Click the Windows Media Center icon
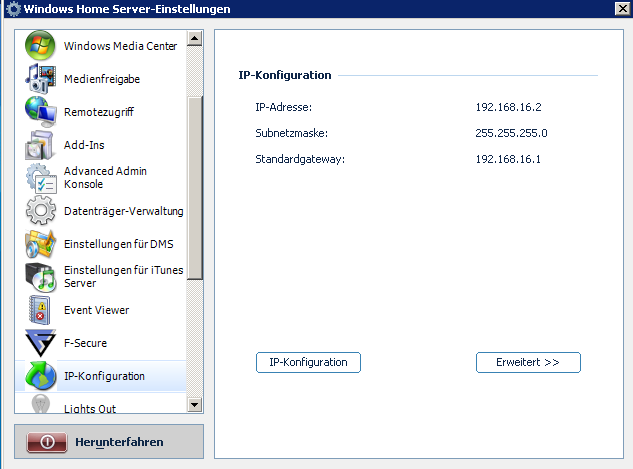The width and height of the screenshot is (633, 469). tap(40, 45)
